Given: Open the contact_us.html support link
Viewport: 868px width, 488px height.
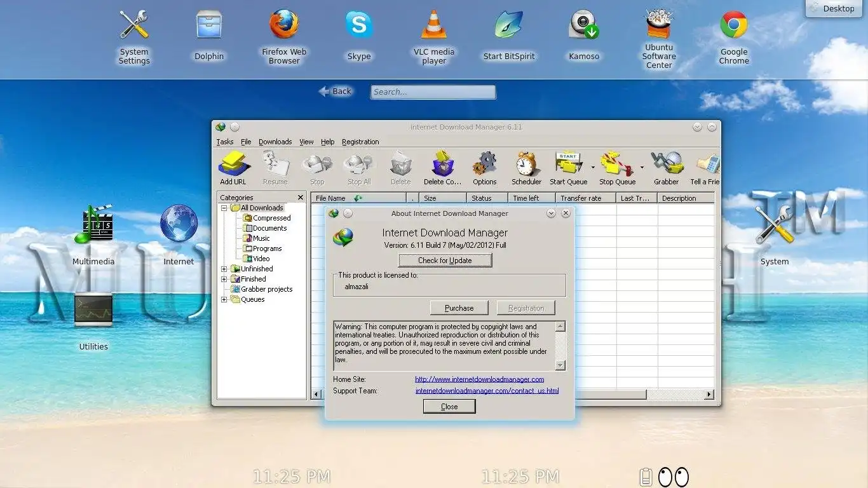Looking at the screenshot, I should [x=487, y=391].
